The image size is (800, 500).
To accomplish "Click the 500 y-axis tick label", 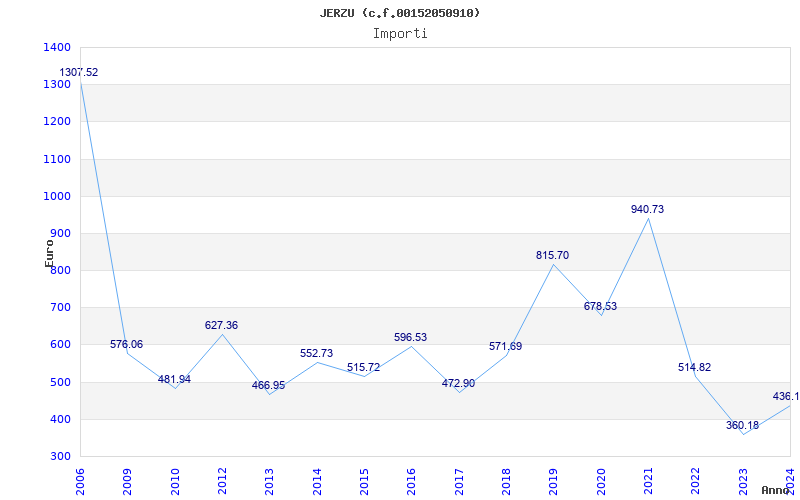I will (60, 382).
